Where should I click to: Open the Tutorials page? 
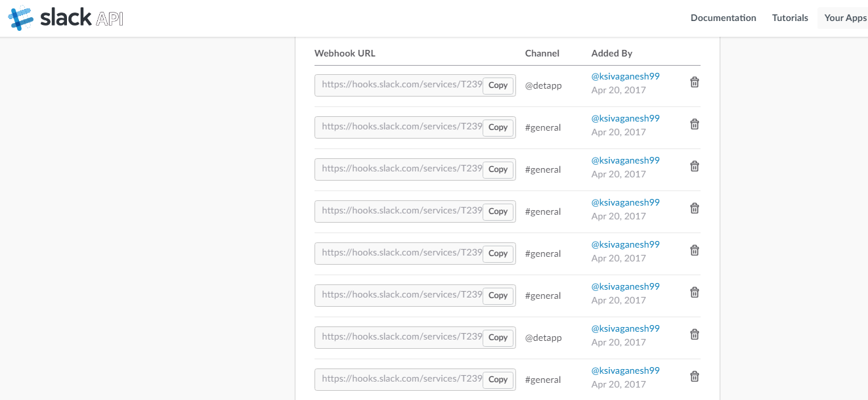coord(790,18)
